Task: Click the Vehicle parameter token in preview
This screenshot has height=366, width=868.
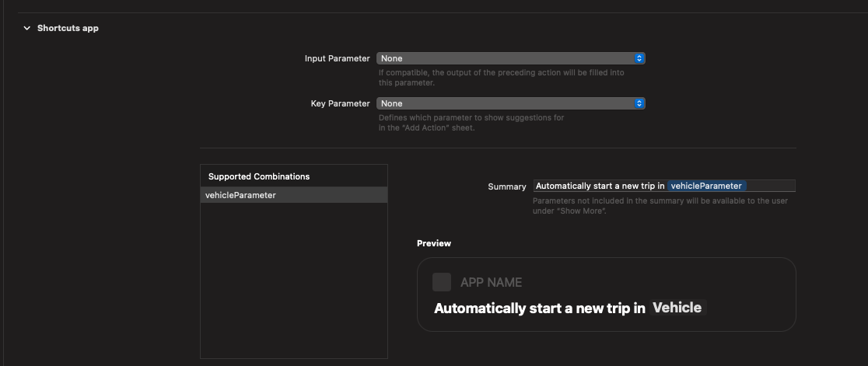Action: 677,308
